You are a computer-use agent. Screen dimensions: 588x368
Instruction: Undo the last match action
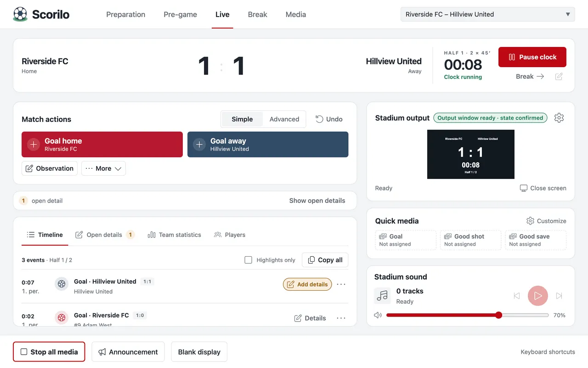[329, 119]
